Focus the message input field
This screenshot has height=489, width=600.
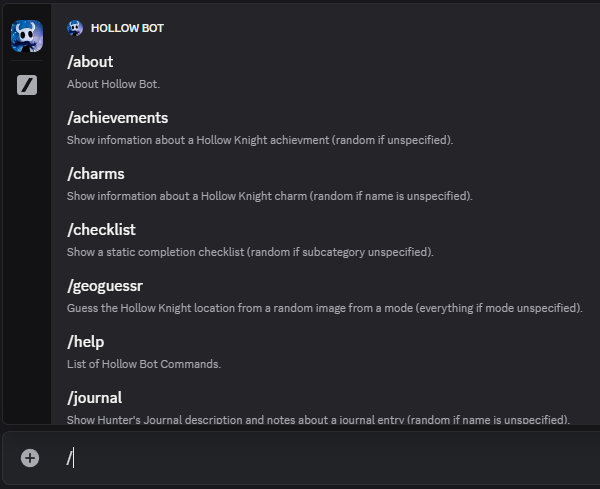329,458
